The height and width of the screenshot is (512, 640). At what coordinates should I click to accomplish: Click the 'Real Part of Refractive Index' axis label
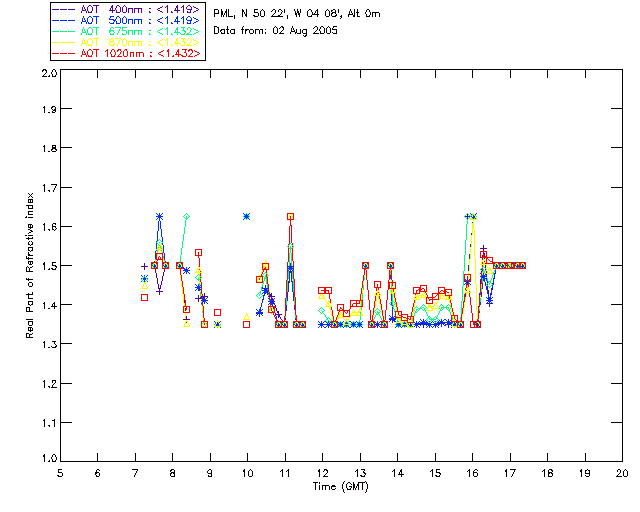[x=30, y=266]
